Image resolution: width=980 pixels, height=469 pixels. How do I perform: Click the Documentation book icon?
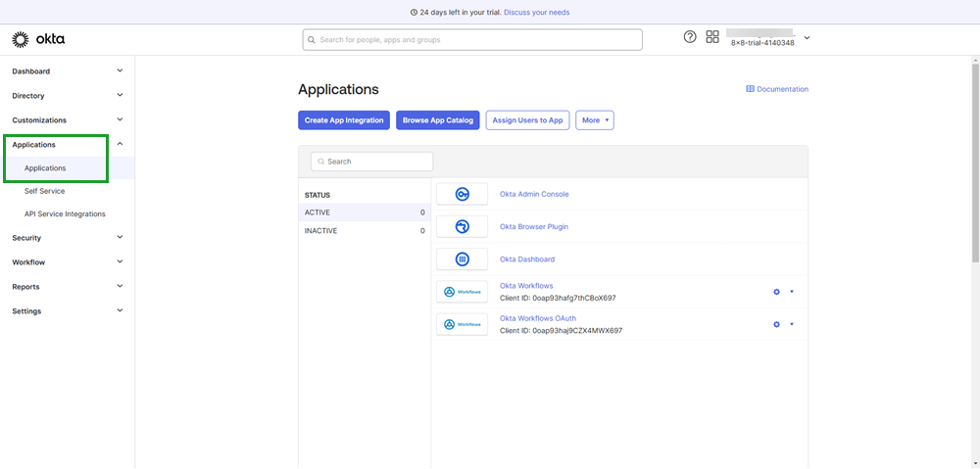pos(750,89)
